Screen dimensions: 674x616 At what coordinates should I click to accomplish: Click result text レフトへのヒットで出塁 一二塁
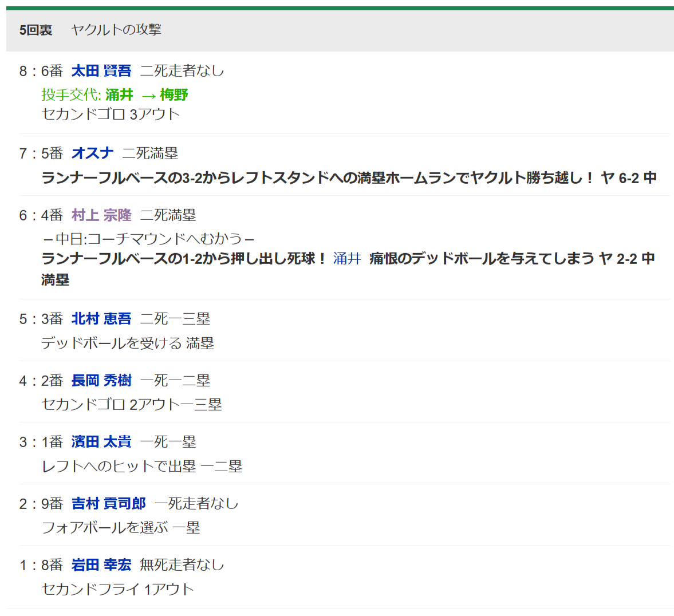142,466
